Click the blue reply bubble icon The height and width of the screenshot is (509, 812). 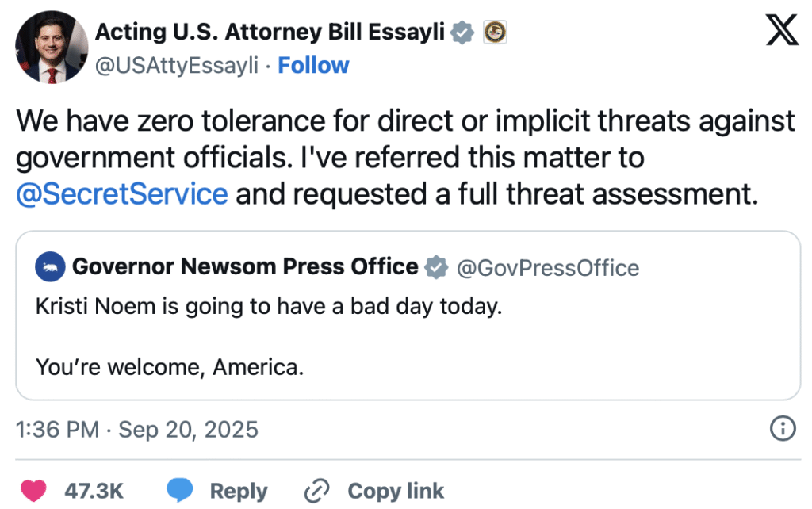pyautogui.click(x=180, y=491)
